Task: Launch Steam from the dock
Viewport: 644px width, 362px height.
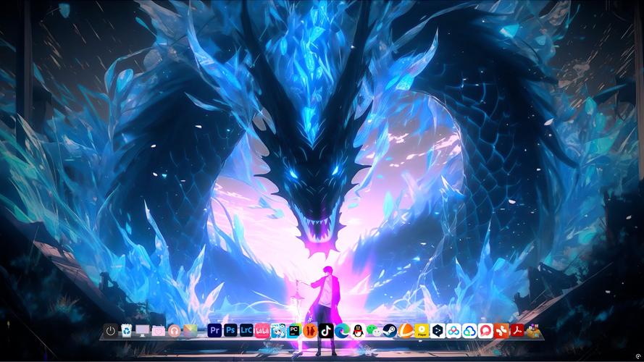Action: tap(389, 330)
